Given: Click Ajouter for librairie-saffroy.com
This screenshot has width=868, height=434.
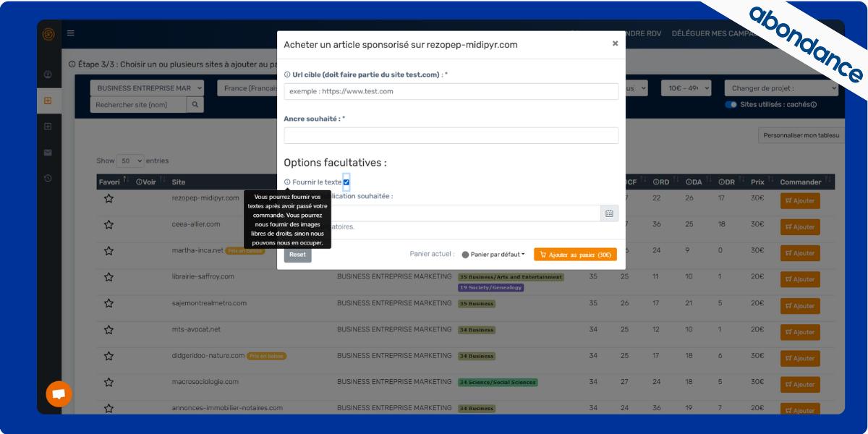Looking at the screenshot, I should (800, 279).
